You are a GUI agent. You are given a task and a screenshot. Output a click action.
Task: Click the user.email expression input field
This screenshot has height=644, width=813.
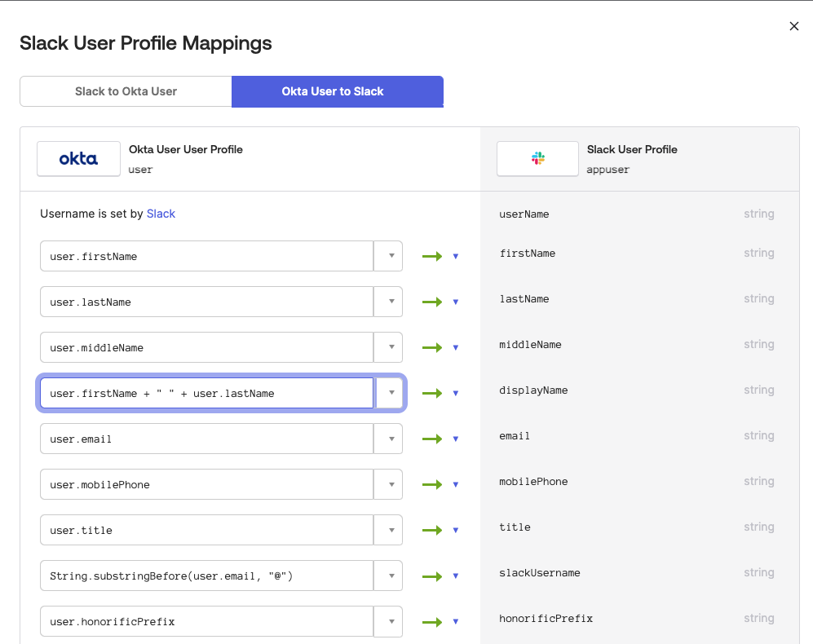[205, 439]
